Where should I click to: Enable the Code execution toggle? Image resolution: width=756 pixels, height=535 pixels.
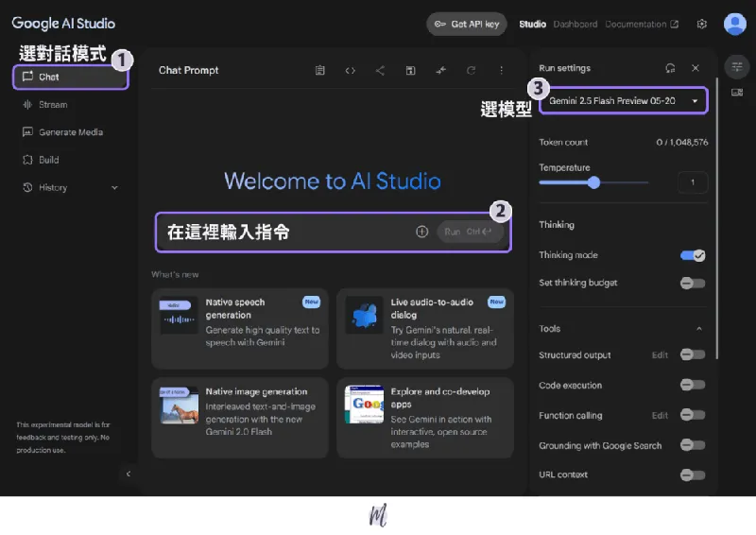coord(693,385)
